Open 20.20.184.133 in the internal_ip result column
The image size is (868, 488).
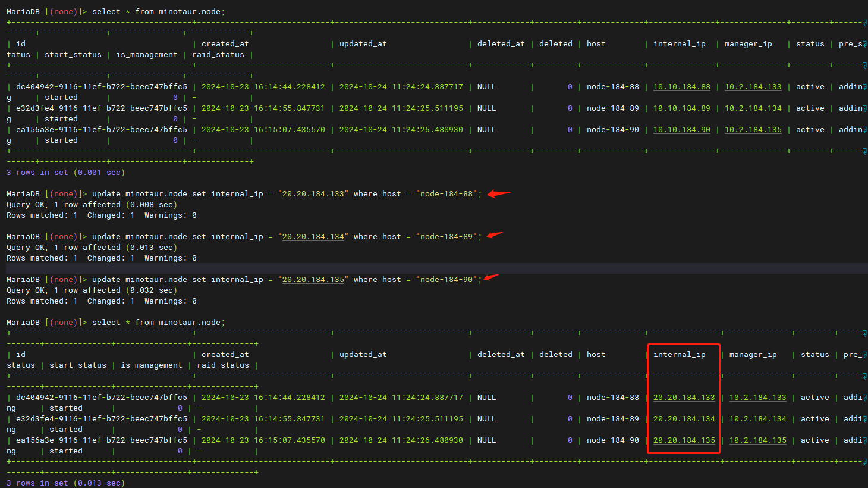click(x=684, y=398)
